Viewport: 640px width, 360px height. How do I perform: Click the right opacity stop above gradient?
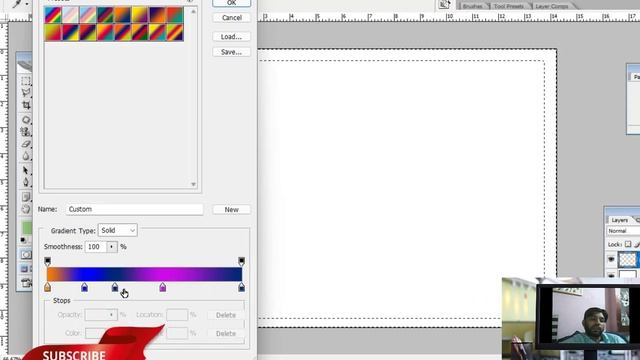pos(242,261)
